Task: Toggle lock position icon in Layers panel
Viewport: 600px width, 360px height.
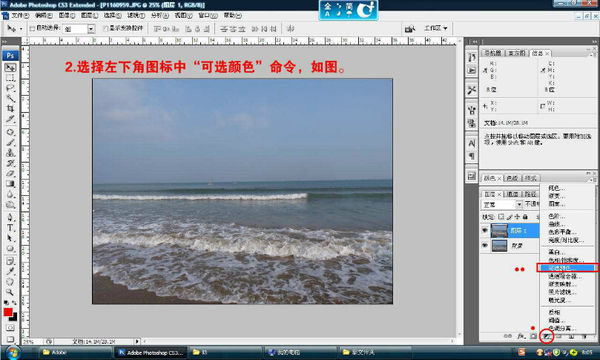Action: pyautogui.click(x=517, y=217)
